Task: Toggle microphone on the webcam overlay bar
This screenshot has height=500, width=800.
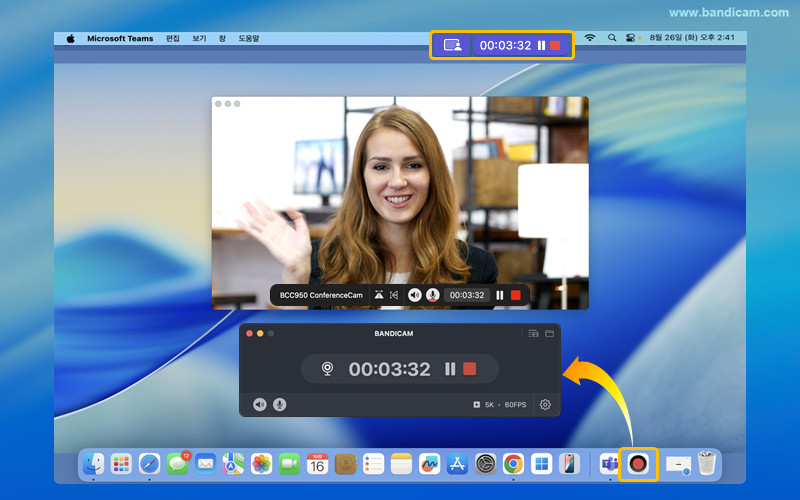Action: [x=433, y=295]
